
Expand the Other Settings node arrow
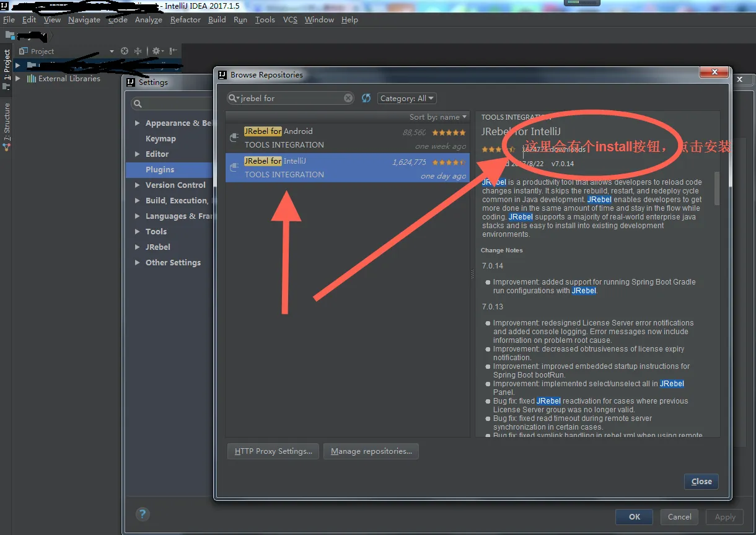click(x=137, y=263)
